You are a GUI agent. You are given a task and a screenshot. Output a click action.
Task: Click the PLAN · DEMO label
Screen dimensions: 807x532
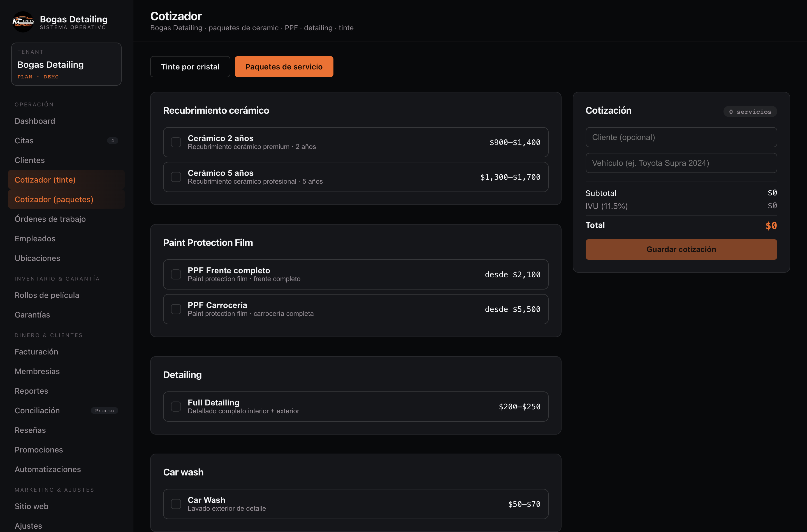(38, 77)
